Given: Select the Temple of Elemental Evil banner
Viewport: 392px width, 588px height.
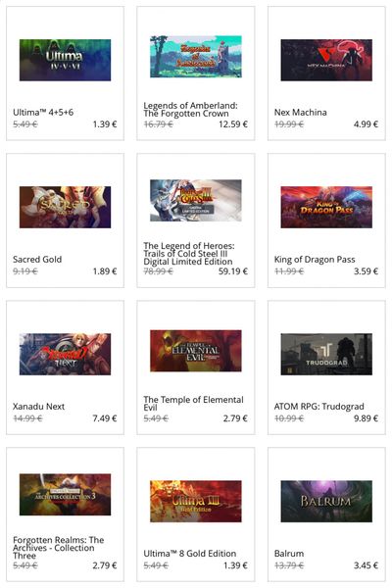Looking at the screenshot, I should [x=196, y=351].
